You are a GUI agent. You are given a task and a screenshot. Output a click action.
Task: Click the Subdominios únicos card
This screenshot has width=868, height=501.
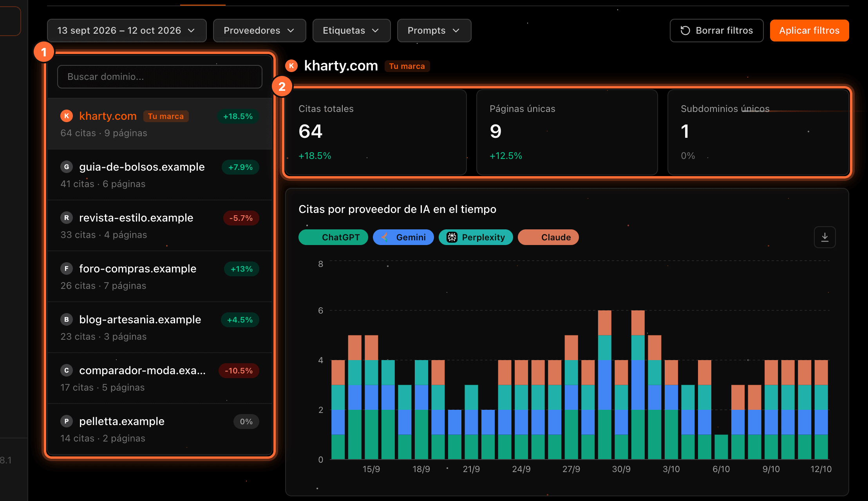pyautogui.click(x=758, y=132)
